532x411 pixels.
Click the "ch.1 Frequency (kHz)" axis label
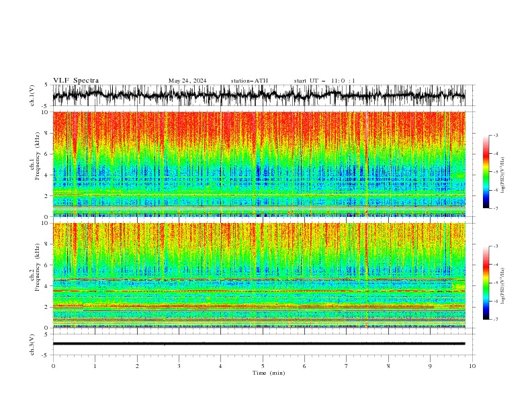point(35,155)
